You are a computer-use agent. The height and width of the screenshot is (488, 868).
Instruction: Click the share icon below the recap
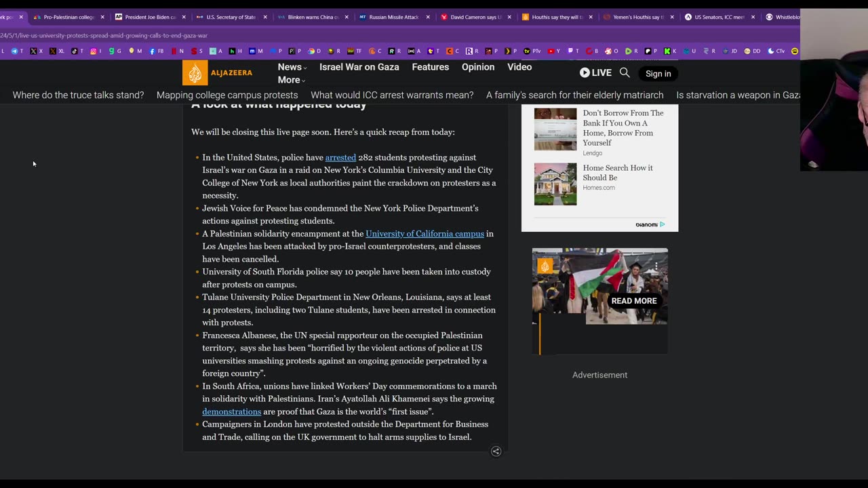[x=496, y=451]
